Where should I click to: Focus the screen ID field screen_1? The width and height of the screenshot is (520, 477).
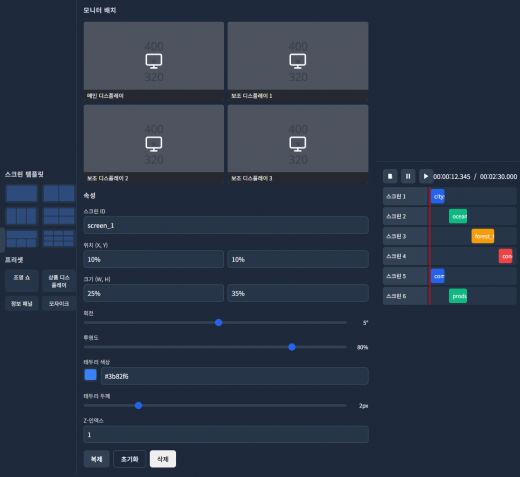(226, 225)
